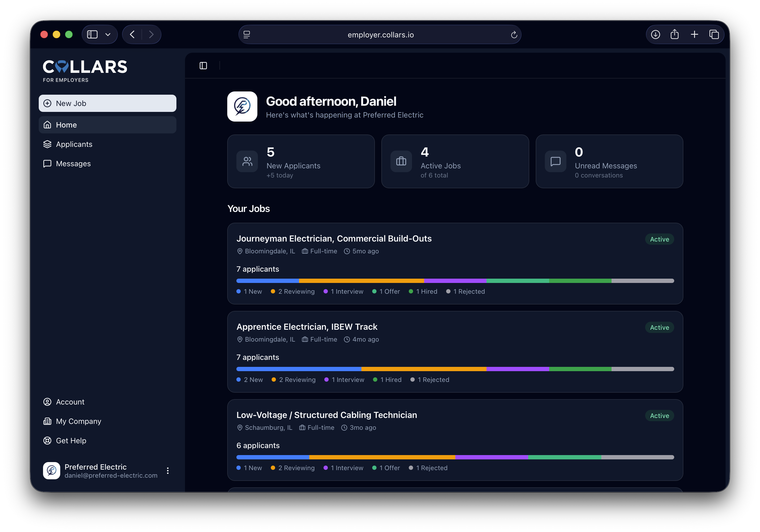Click '1 Offer' under Low-Voltage Technician
The width and height of the screenshot is (760, 532).
point(386,468)
